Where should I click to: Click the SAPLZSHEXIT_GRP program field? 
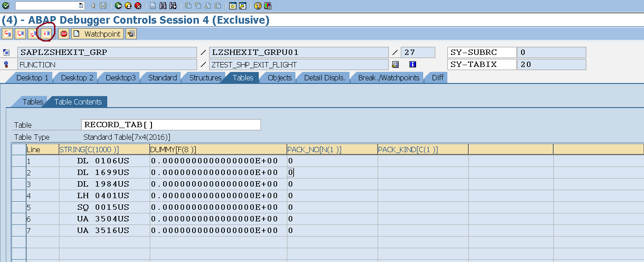pos(107,52)
